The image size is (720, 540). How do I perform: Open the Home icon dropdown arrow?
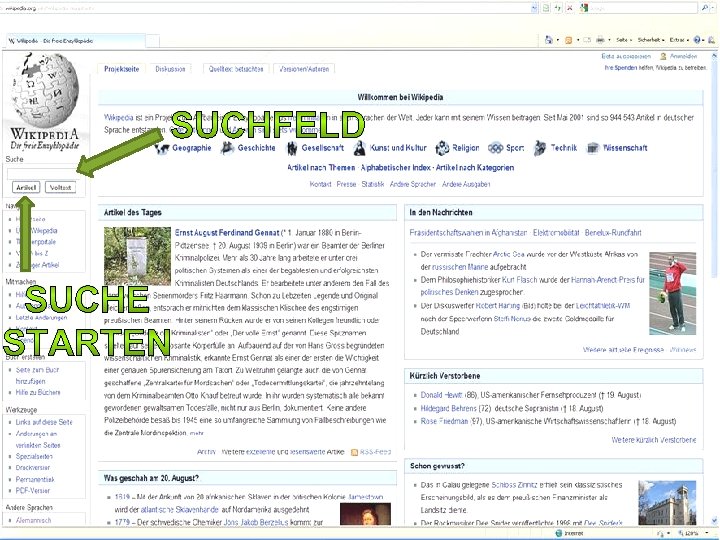(x=558, y=40)
